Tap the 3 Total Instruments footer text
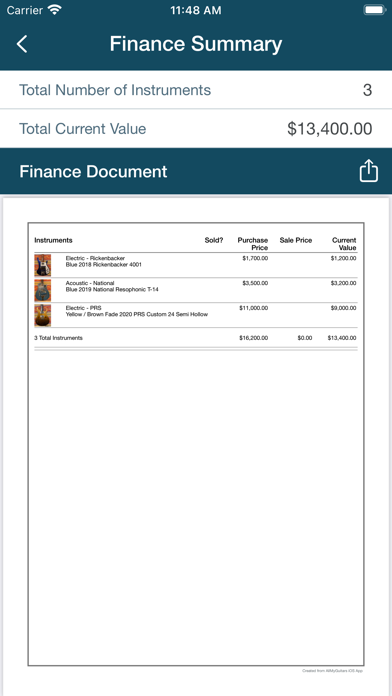This screenshot has height=696, width=392. point(59,338)
